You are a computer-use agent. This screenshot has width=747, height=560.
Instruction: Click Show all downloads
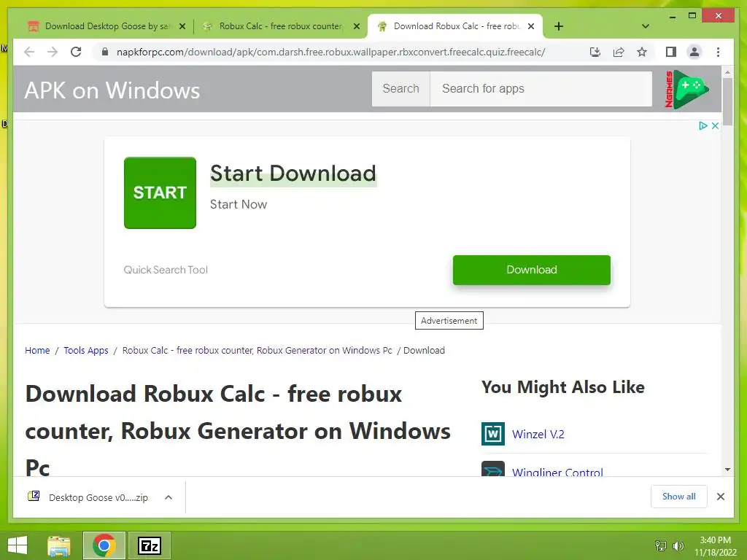coord(679,497)
